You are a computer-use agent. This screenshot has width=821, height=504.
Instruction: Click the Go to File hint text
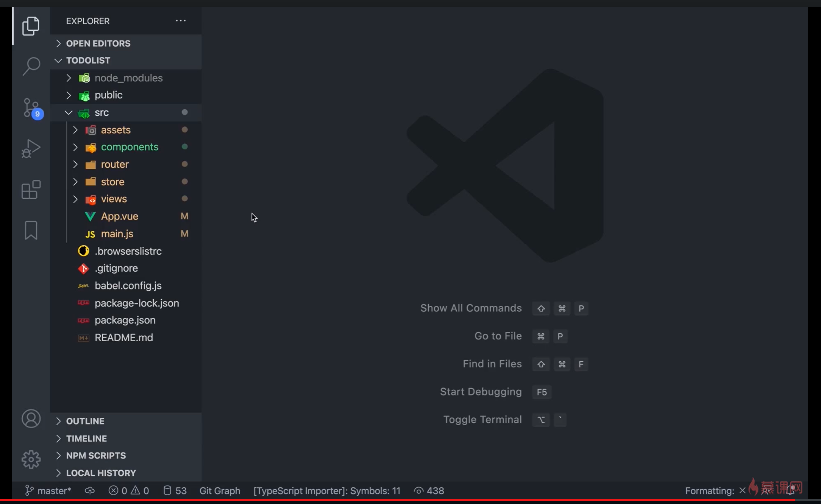[498, 336]
